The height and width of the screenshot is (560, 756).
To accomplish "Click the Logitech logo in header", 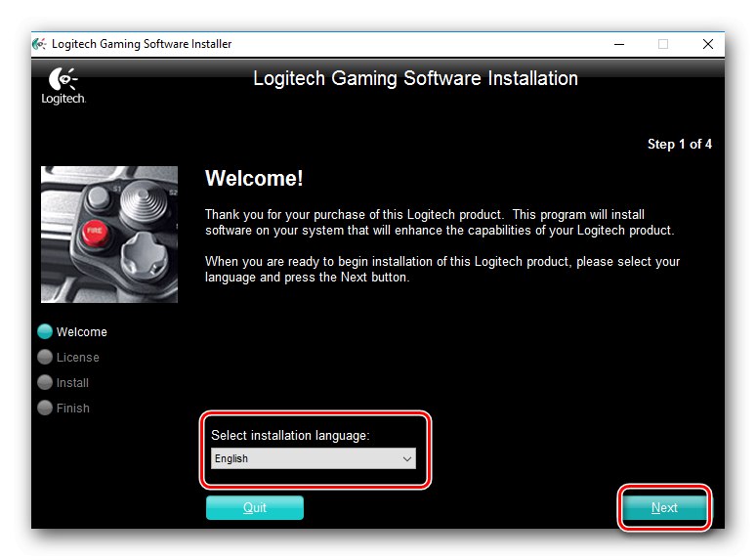I will point(63,86).
